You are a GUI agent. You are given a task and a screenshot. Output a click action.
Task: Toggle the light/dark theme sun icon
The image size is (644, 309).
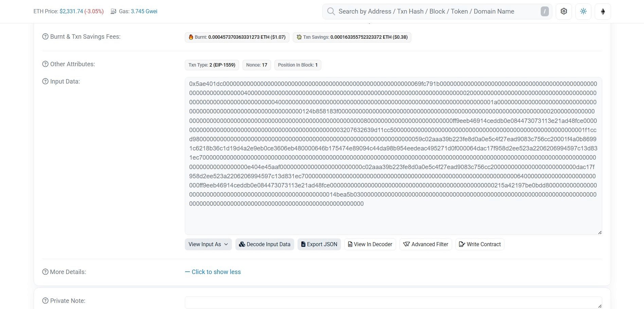click(584, 11)
